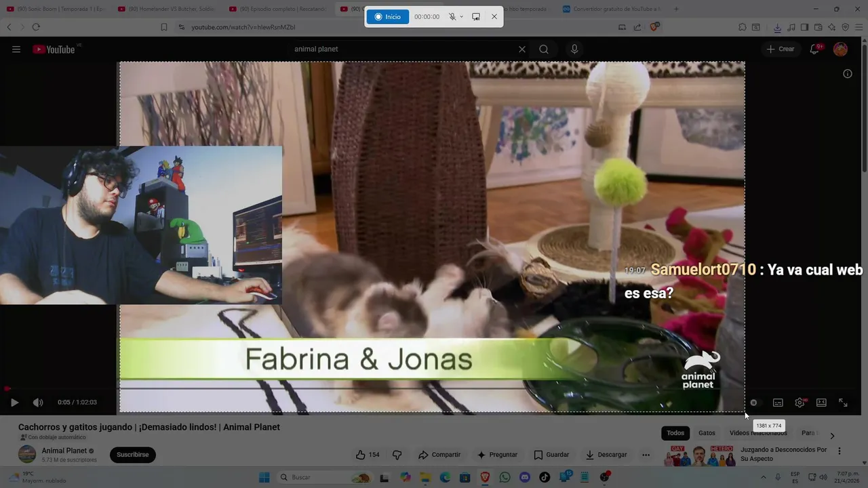Show hidden system tray icons
This screenshot has width=868, height=488.
coord(763,477)
